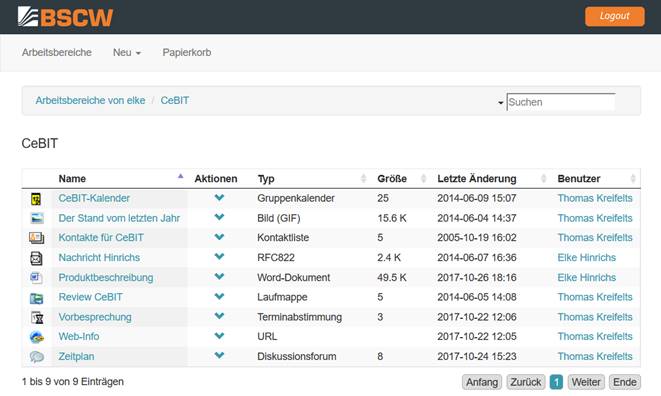Click the contact list icon for Kontakte für CeBIT

click(37, 238)
